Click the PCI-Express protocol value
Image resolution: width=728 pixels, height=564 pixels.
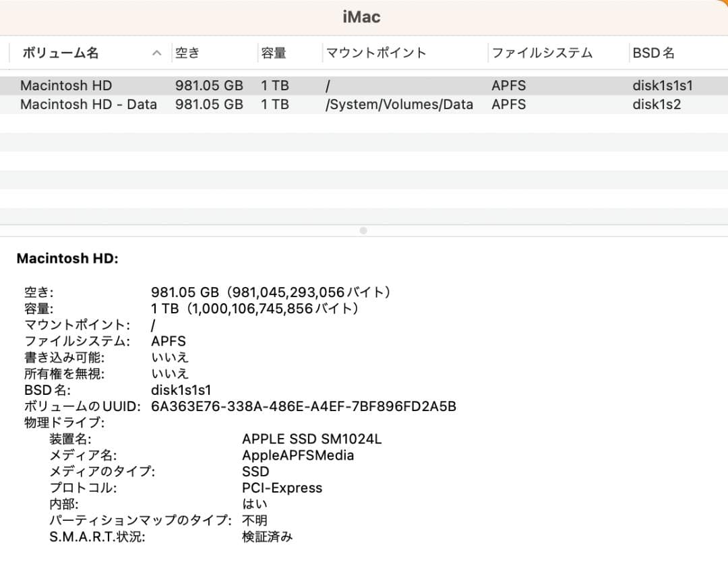[x=282, y=487]
